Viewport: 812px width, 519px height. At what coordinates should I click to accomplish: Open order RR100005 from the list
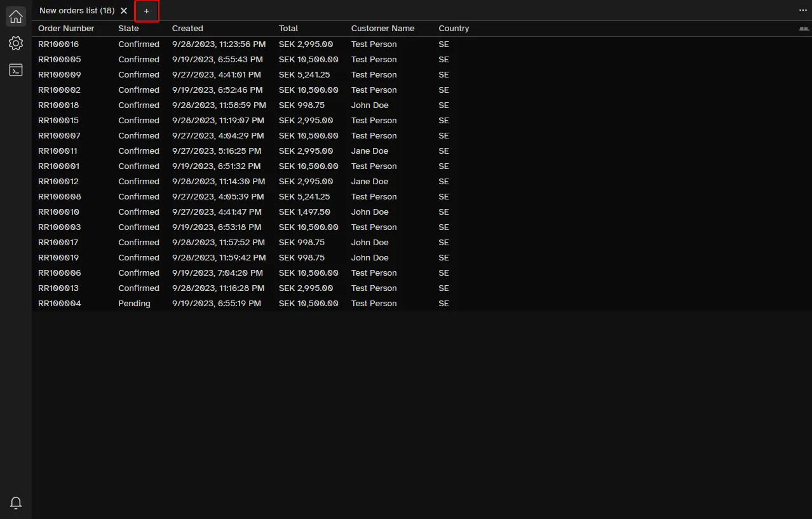click(58, 59)
